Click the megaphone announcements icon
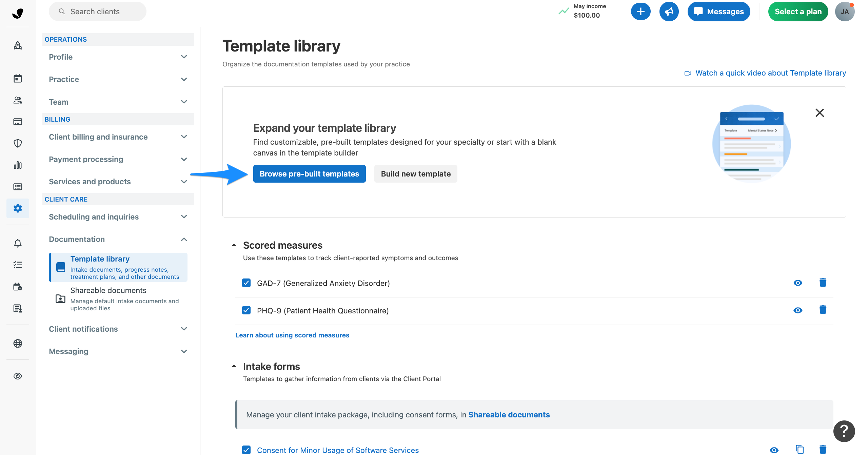The height and width of the screenshot is (455, 868). [x=669, y=12]
